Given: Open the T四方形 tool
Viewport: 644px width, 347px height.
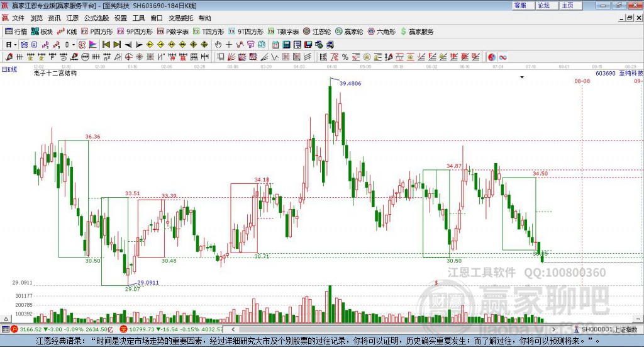Looking at the screenshot, I should [208, 31].
